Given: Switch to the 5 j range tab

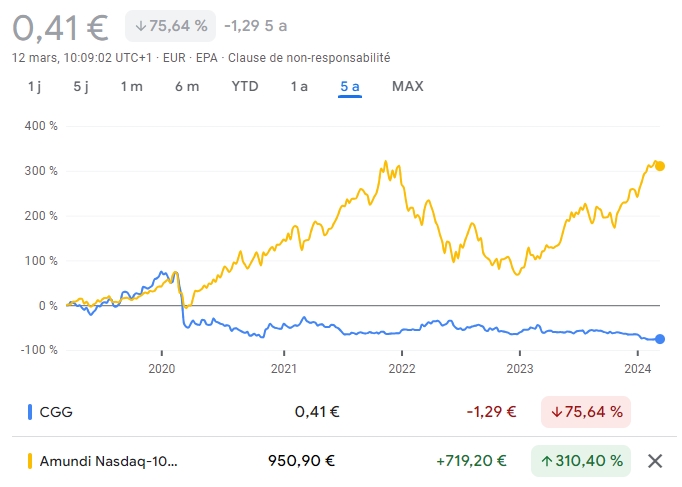Looking at the screenshot, I should tap(81, 86).
